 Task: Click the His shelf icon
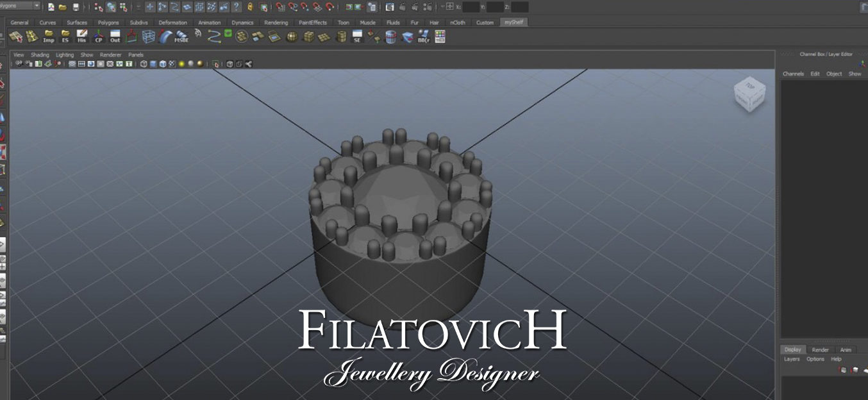click(x=81, y=37)
